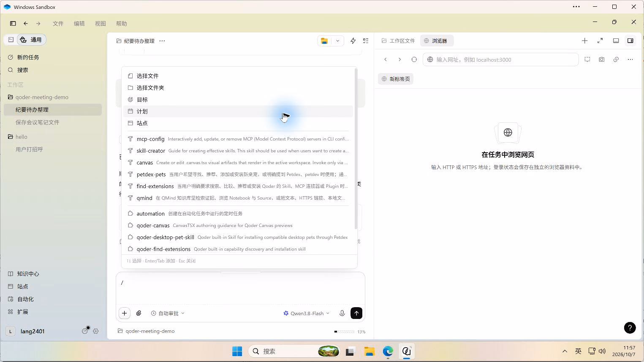This screenshot has width=644, height=362.
Task: Open the more options menu beside 纪要待办整理 title
Action: [162, 41]
